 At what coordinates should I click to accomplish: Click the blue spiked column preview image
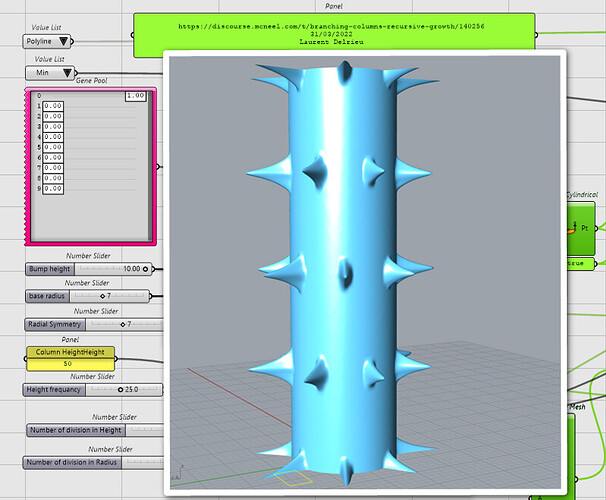click(x=365, y=273)
